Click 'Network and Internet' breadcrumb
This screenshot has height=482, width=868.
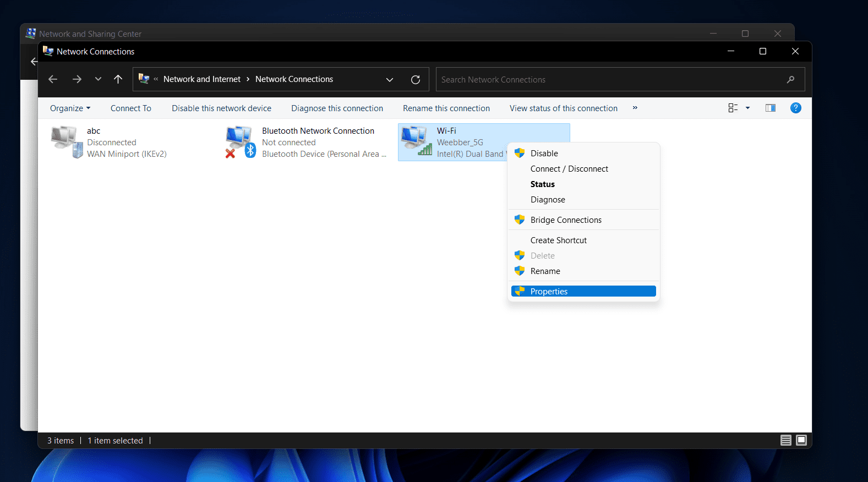click(202, 79)
